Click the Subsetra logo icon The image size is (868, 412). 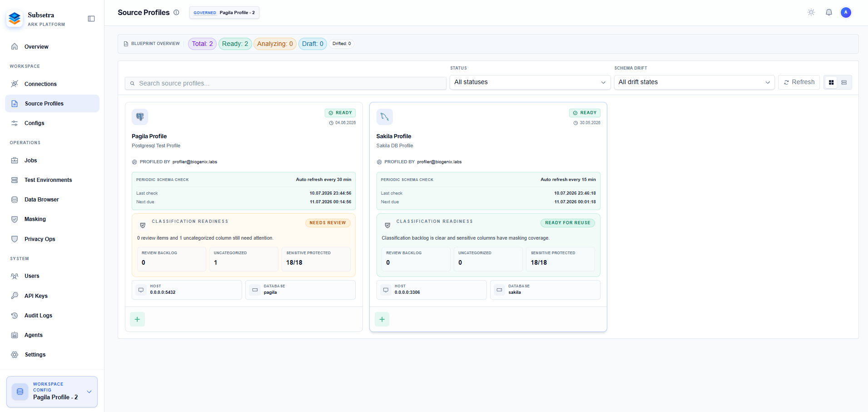[x=15, y=19]
